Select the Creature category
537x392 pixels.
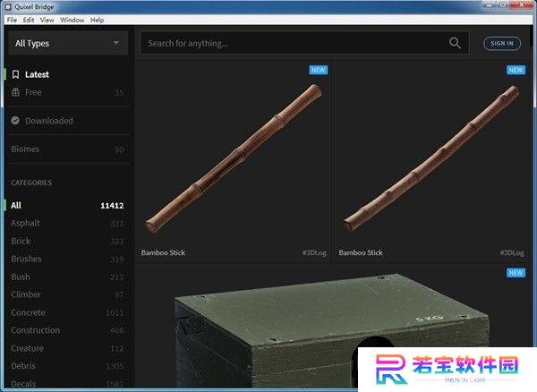(67, 348)
